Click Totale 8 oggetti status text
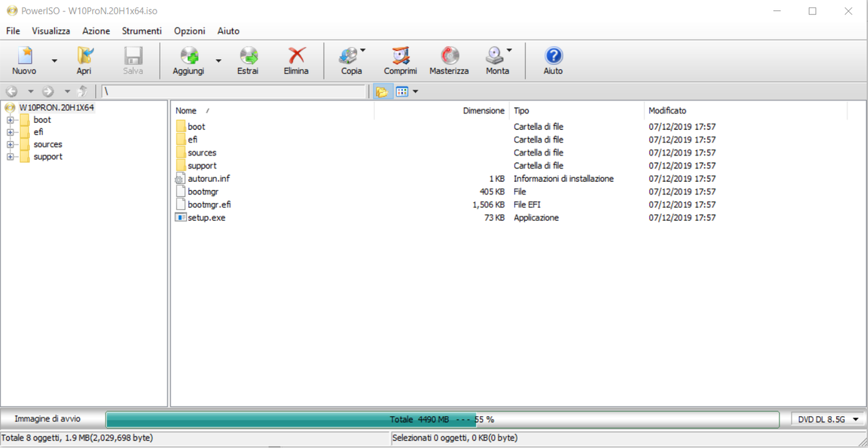Viewport: 868px width, 448px height. pyautogui.click(x=77, y=438)
